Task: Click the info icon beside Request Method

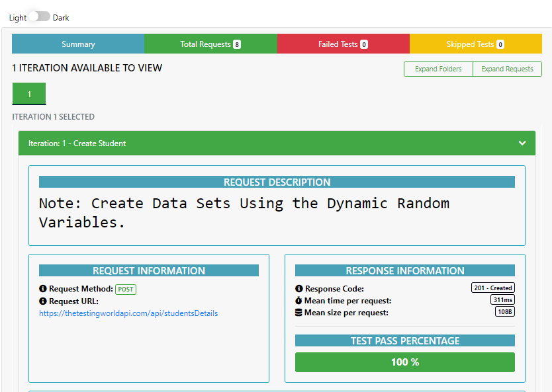Action: coord(43,289)
